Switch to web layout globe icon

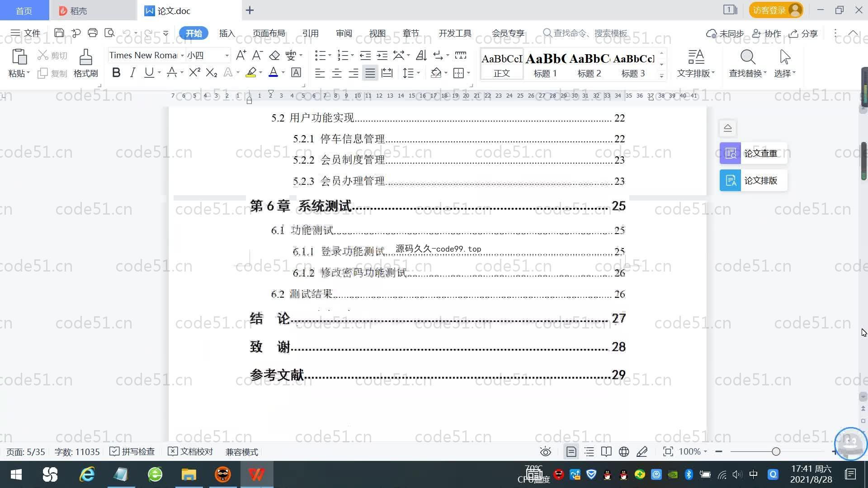[624, 452]
